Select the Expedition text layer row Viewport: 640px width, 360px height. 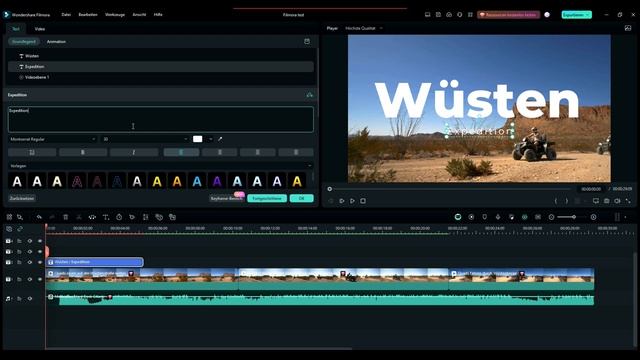coord(161,67)
